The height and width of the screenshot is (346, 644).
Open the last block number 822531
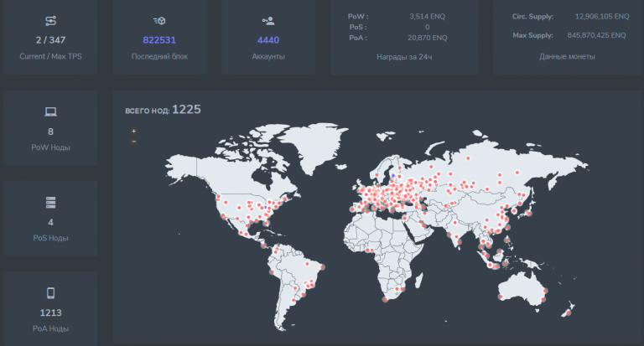tap(159, 39)
